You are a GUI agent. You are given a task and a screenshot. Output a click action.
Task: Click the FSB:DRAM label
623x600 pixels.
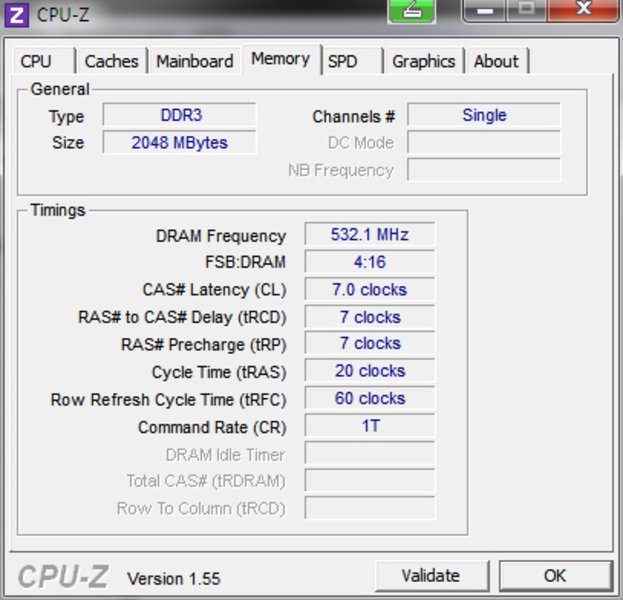click(x=245, y=262)
